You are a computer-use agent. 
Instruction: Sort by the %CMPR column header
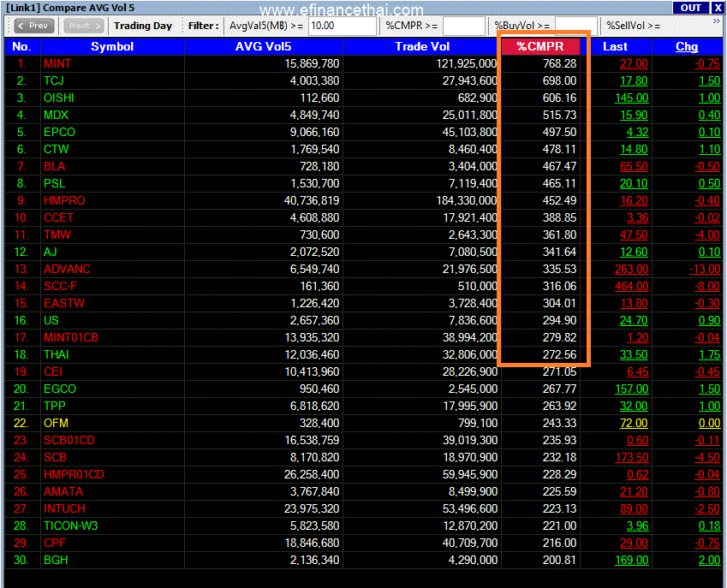pyautogui.click(x=540, y=46)
